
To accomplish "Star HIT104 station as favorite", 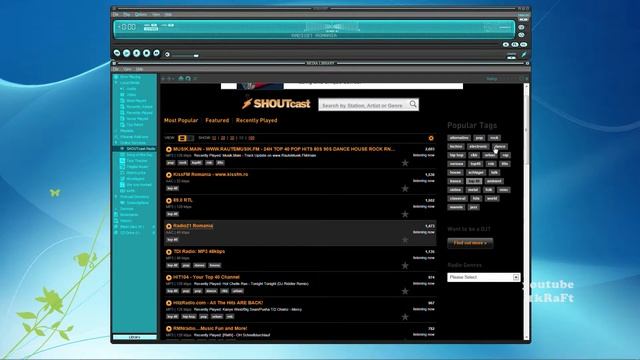I will (405, 291).
